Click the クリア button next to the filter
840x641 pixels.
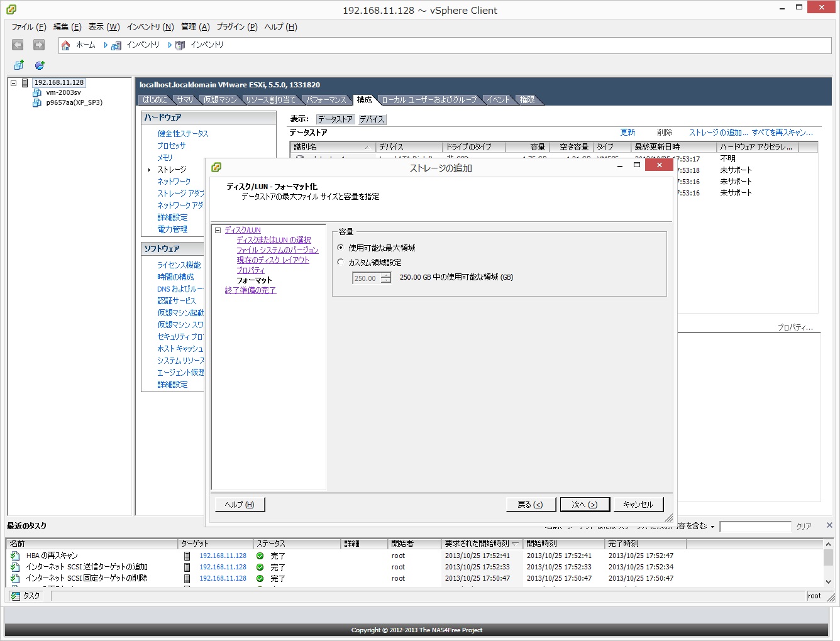click(x=804, y=527)
